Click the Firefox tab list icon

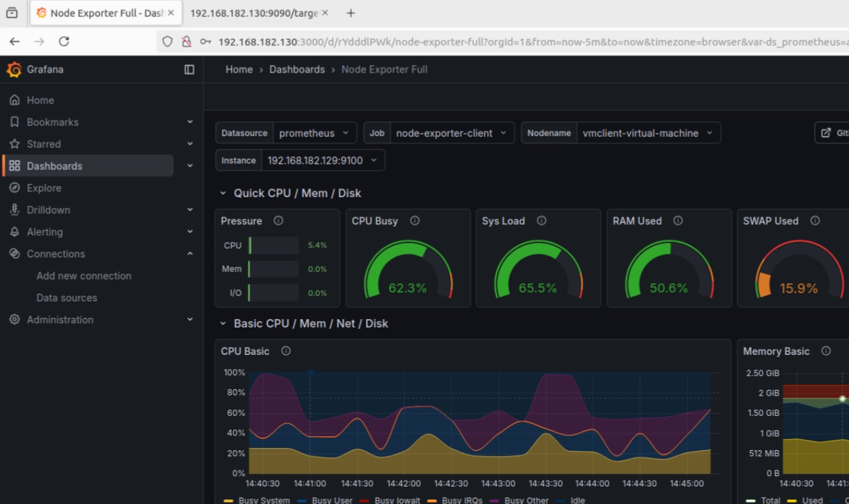pyautogui.click(x=12, y=12)
